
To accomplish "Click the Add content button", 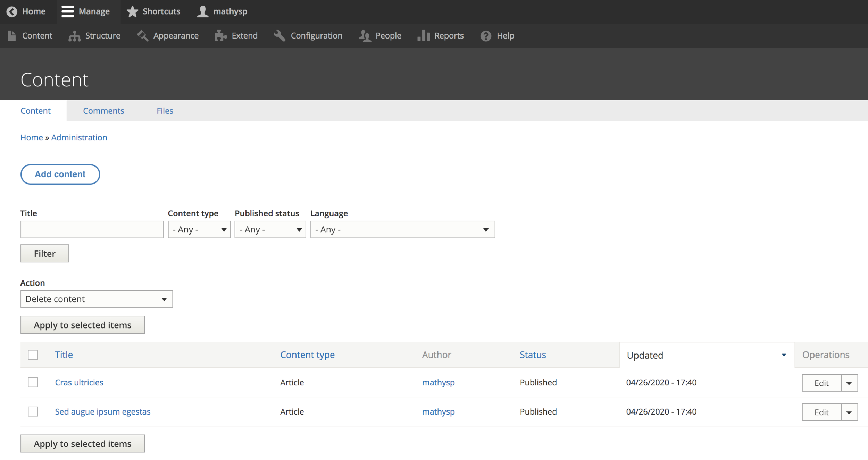I will [60, 174].
